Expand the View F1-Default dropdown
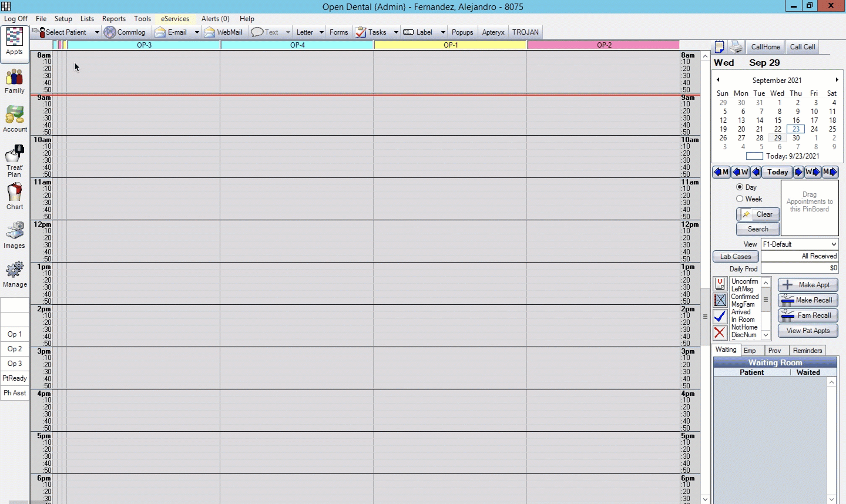The image size is (846, 504). pos(833,244)
